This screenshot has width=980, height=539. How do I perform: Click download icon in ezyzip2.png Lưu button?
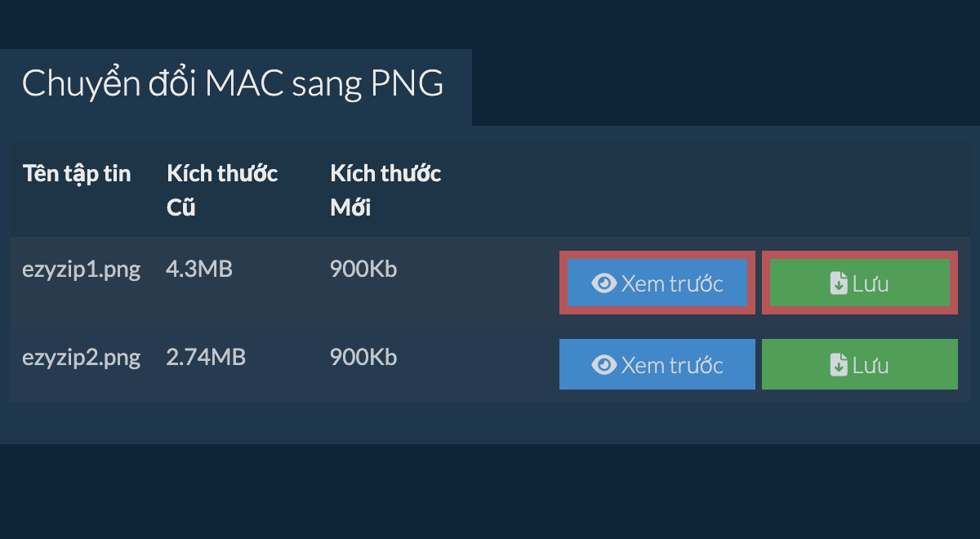[839, 364]
